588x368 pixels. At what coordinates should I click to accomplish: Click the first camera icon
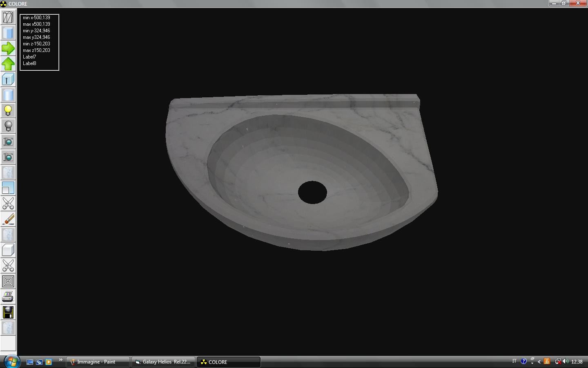[8, 141]
